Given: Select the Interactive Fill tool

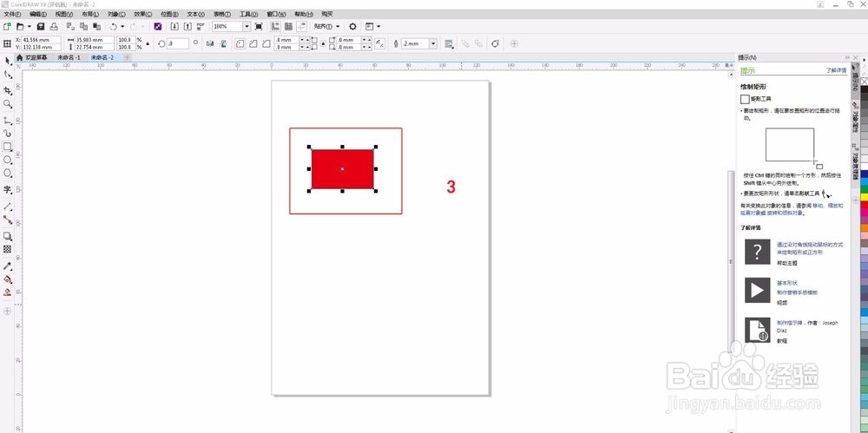Looking at the screenshot, I should (7, 279).
